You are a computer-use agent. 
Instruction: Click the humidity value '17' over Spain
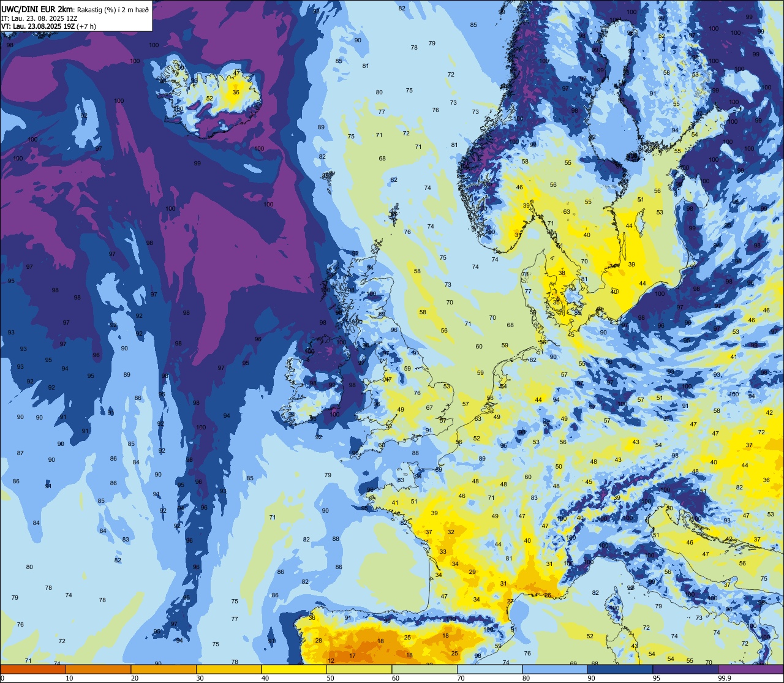click(352, 656)
